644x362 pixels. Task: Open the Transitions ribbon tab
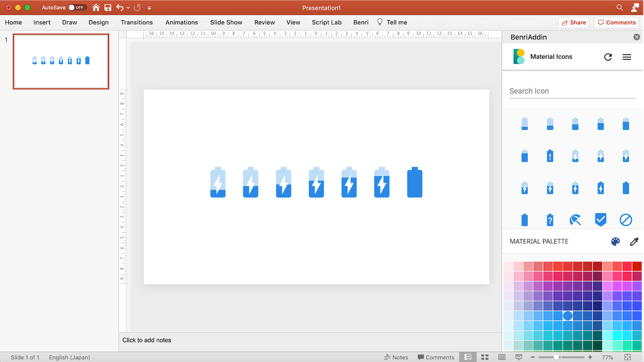coord(137,22)
